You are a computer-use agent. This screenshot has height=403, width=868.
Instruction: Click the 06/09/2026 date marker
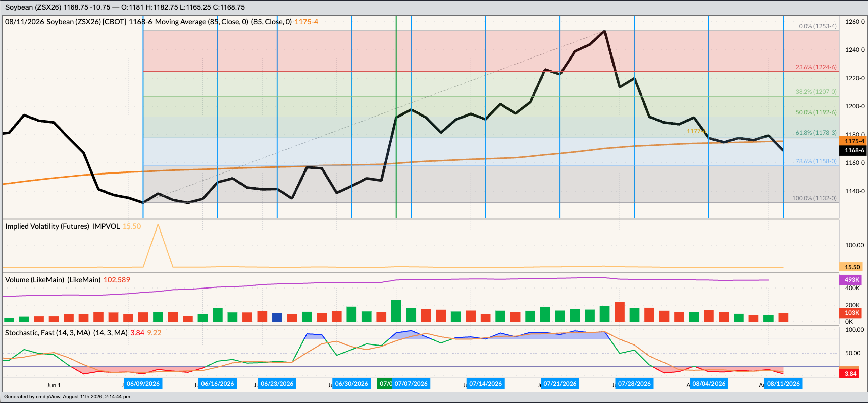click(x=143, y=384)
